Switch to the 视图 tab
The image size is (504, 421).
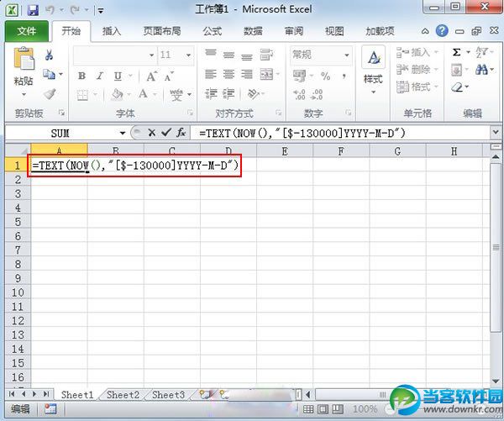point(334,31)
